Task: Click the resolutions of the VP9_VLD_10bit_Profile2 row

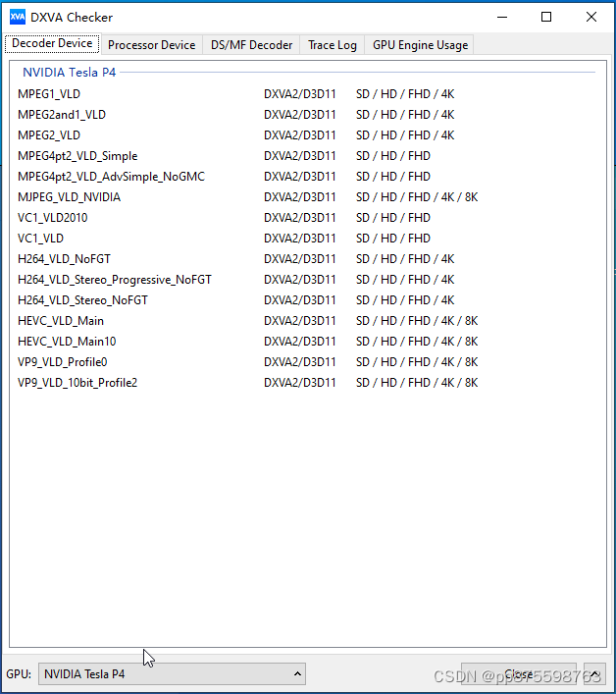Action: pos(417,383)
